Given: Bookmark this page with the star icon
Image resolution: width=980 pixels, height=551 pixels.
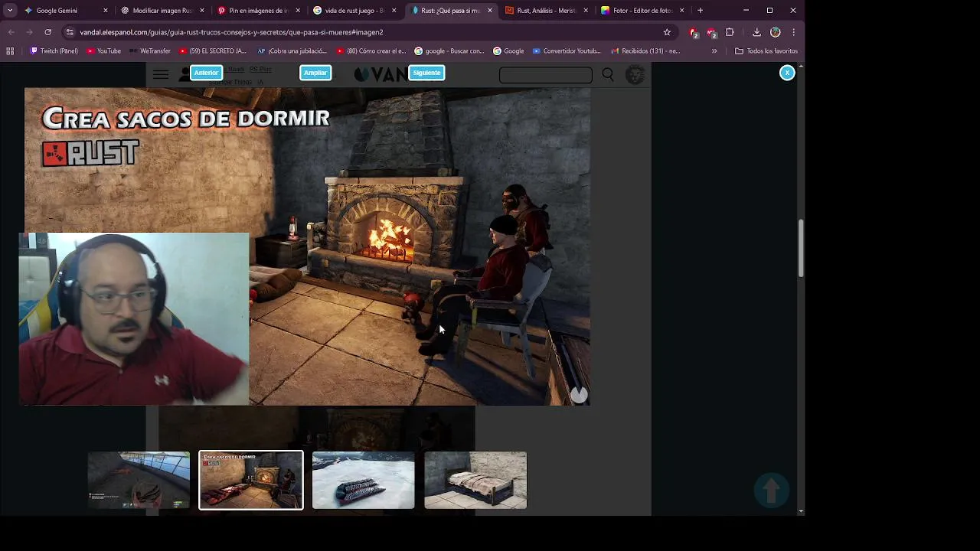Looking at the screenshot, I should tap(667, 32).
